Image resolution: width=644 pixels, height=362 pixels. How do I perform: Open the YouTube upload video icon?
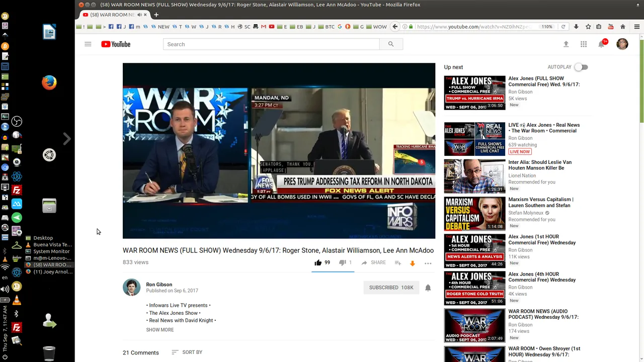click(566, 44)
